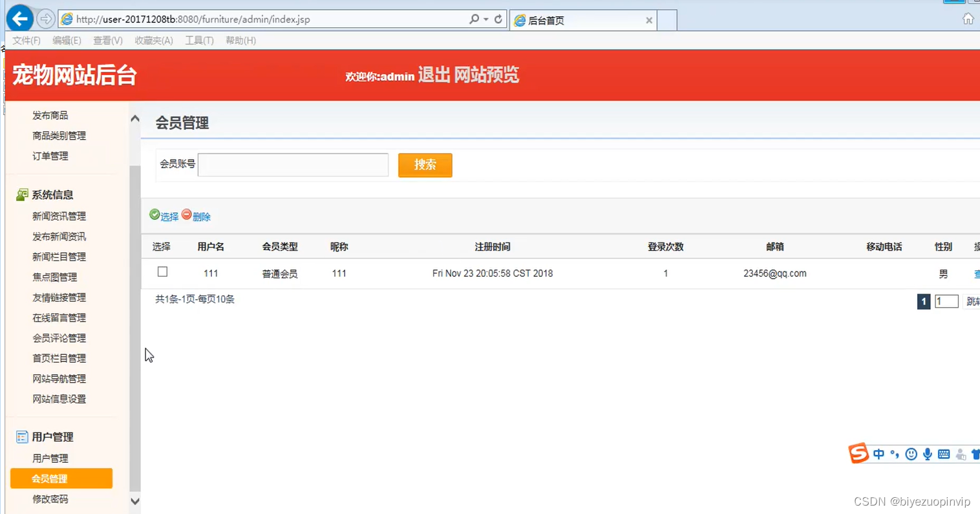Open 新闻资讯管理 in the sidebar
980x514 pixels.
[x=59, y=216]
